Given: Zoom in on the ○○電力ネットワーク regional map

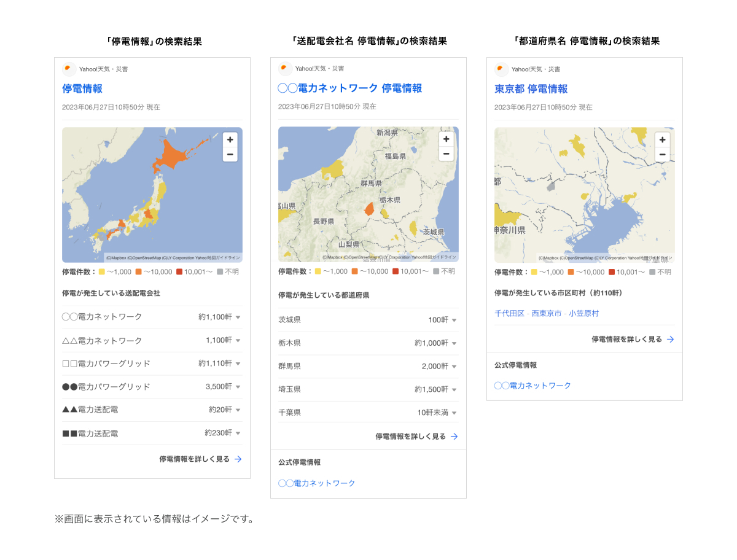Looking at the screenshot, I should 446,139.
